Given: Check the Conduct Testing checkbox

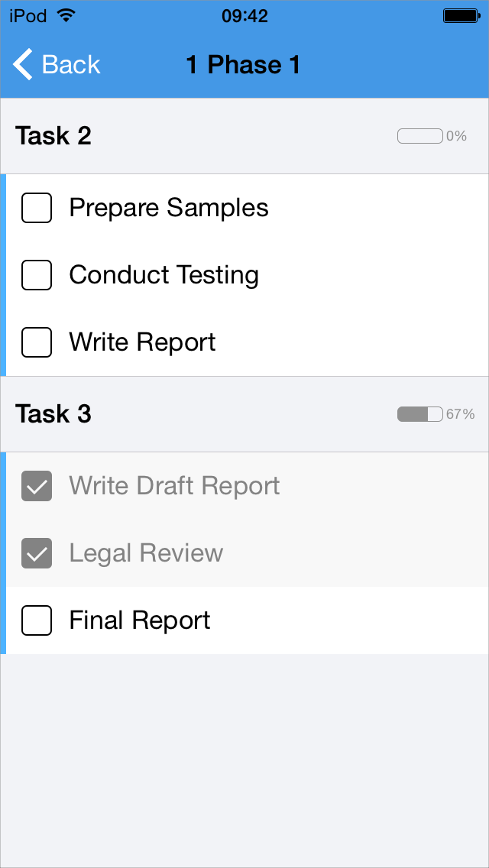Looking at the screenshot, I should 37,275.
